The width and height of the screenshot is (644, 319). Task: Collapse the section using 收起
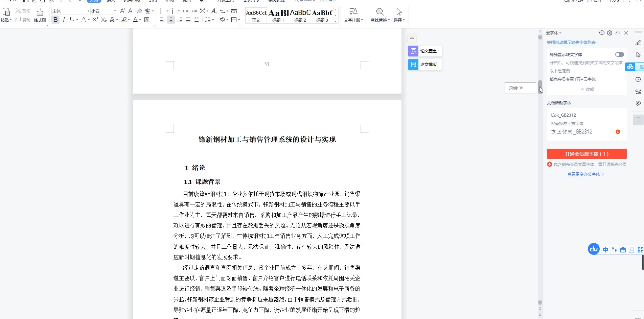tap(587, 90)
